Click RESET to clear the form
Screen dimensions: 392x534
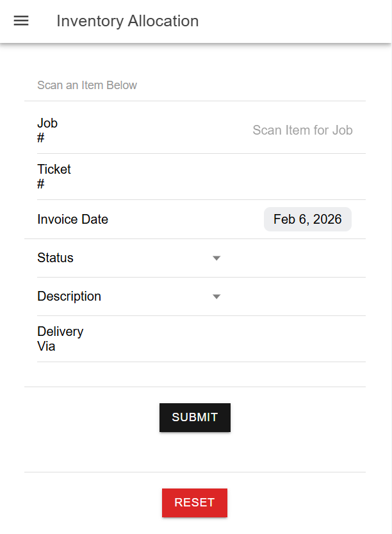(x=195, y=503)
